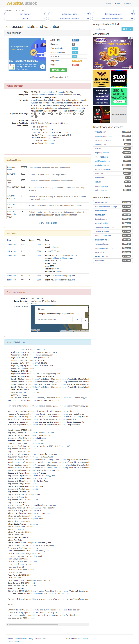
Task: Click search icon beside 'last will and testament ct'
Action: click(x=132, y=19)
